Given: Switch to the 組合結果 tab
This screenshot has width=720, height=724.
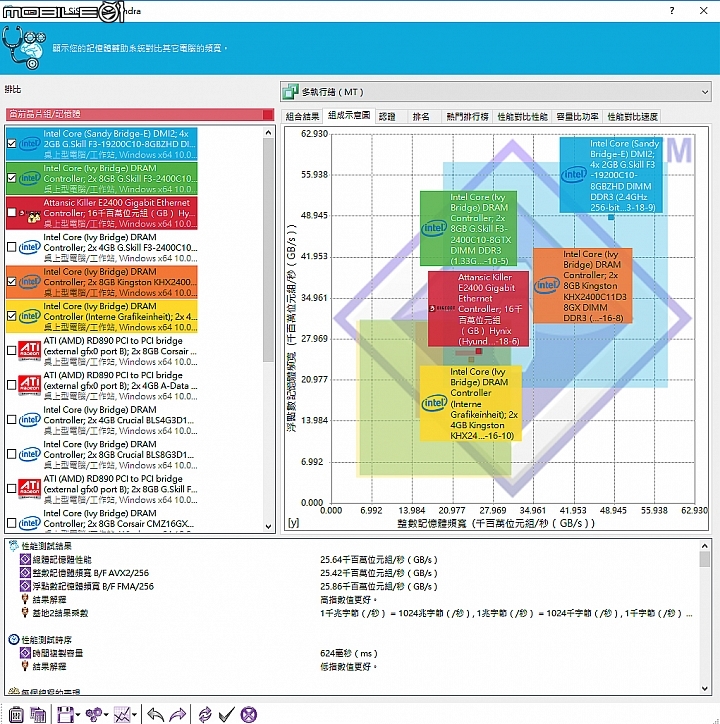Looking at the screenshot, I should pos(302,116).
